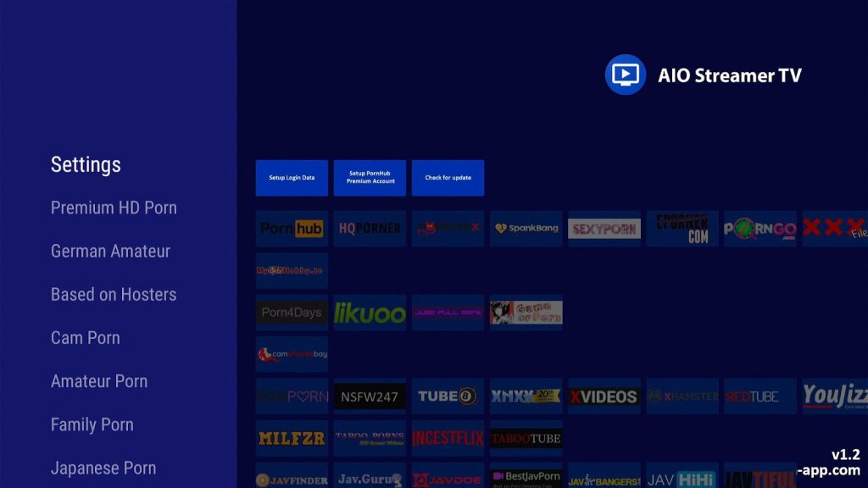Open the JavBangers tile
This screenshot has width=868, height=488.
[x=604, y=476]
